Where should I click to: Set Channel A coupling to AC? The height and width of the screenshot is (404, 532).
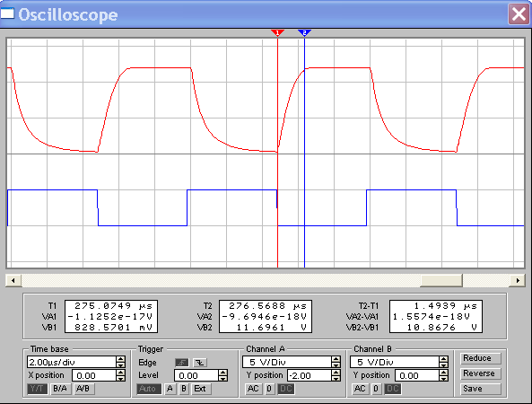coord(253,389)
